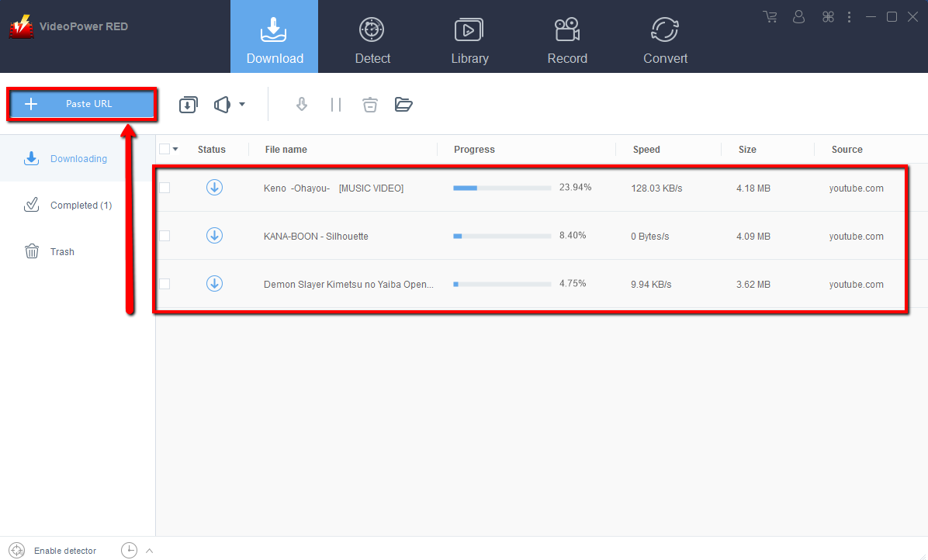Open the shopping cart in the title bar

(x=769, y=16)
